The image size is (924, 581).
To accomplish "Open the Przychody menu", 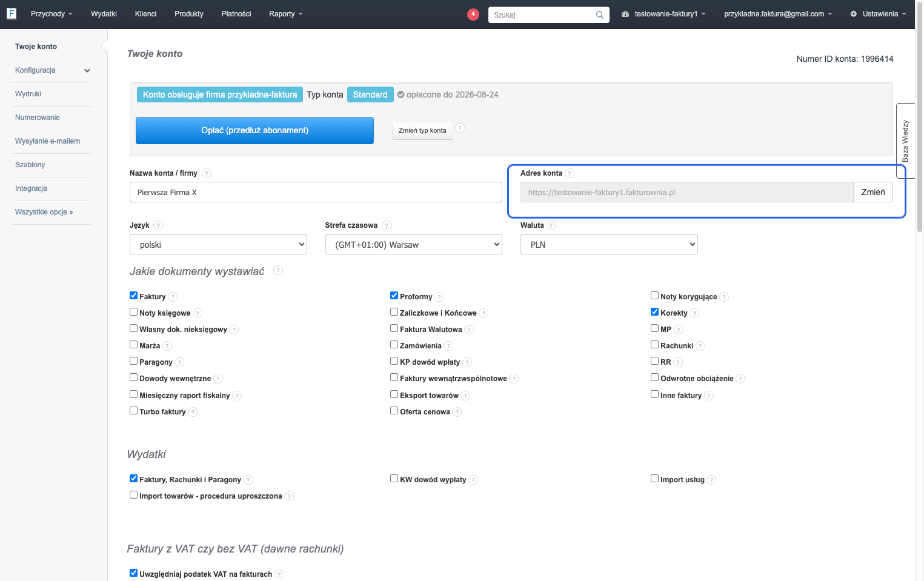I will [52, 14].
